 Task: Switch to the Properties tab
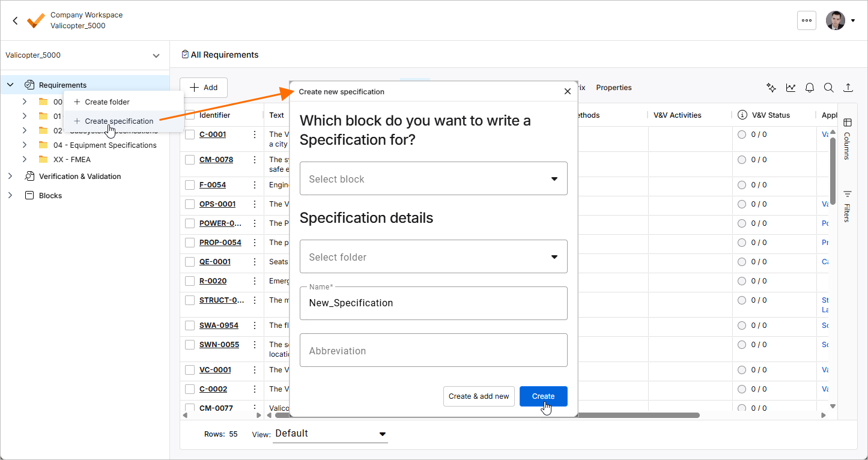(613, 88)
